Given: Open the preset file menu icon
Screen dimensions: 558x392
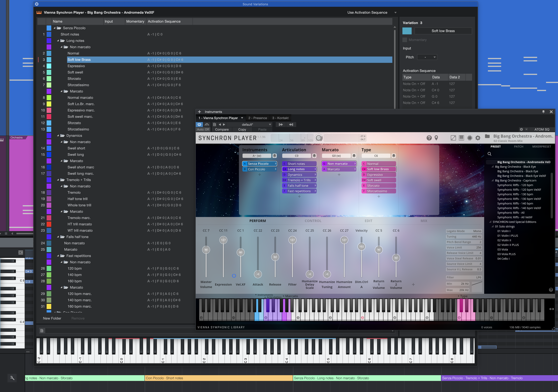Looking at the screenshot, I should 214,124.
